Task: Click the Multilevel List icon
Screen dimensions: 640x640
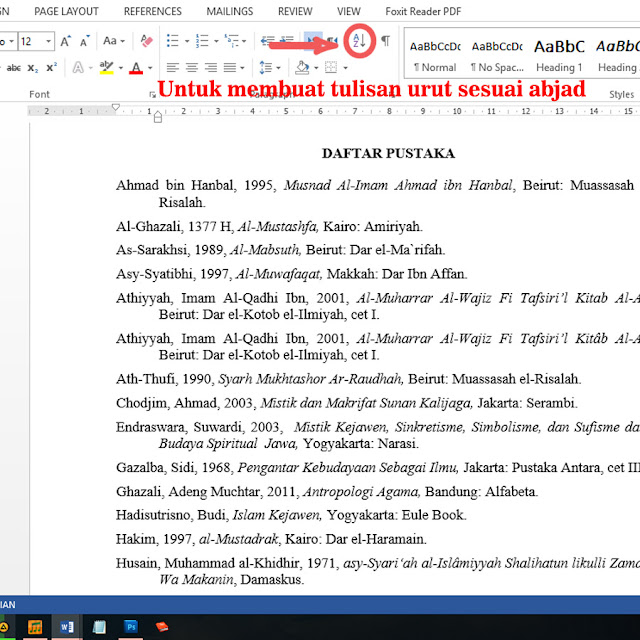Action: [231, 41]
